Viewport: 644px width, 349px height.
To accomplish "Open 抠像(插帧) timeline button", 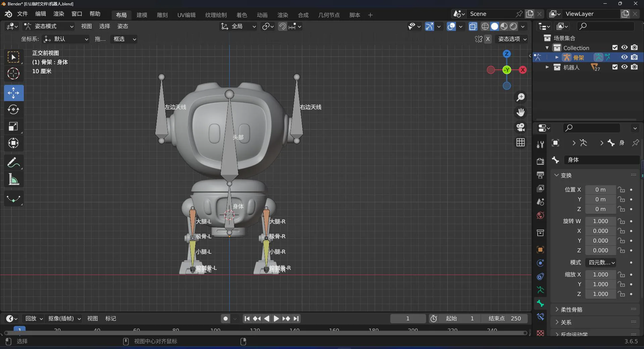I will 64,318.
